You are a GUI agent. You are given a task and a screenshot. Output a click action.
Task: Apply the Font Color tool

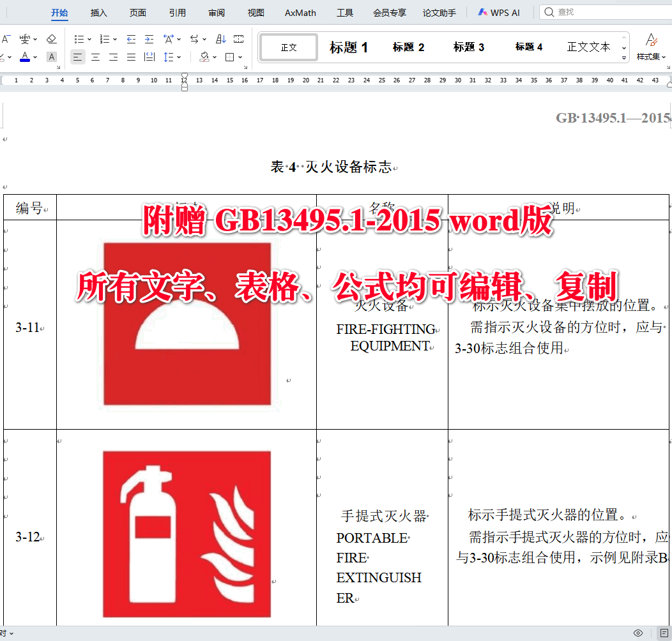tap(26, 57)
